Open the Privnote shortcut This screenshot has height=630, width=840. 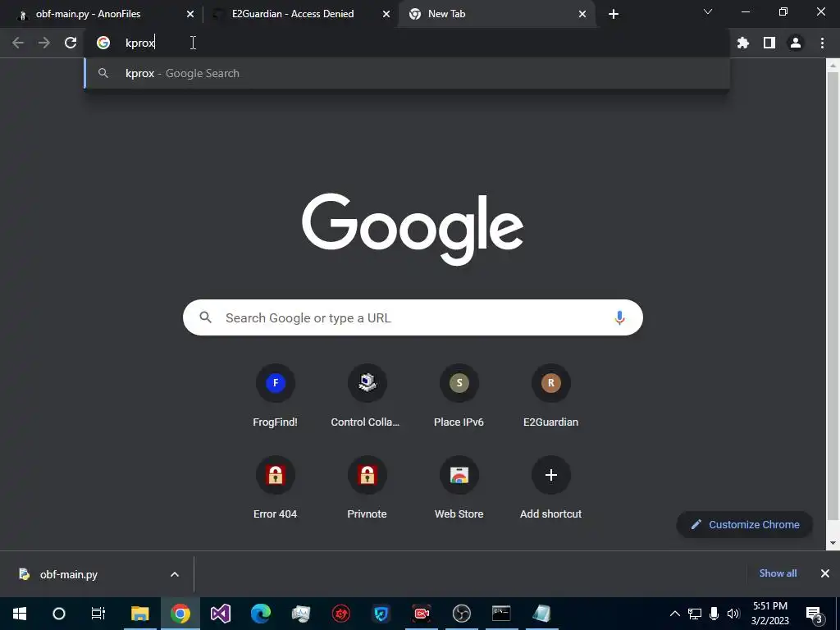(367, 487)
